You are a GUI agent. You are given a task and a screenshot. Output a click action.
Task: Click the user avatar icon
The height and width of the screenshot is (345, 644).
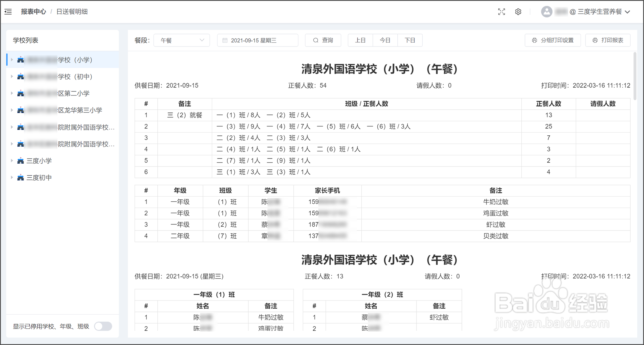tap(546, 12)
